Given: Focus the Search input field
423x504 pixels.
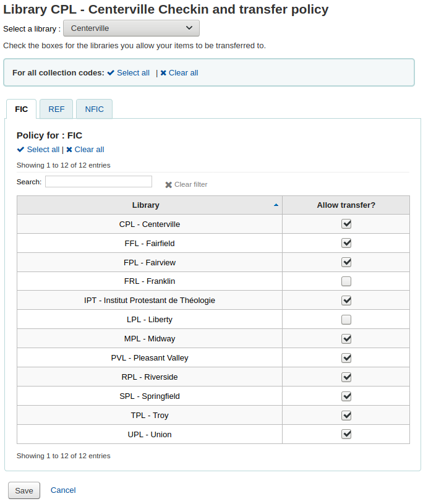Looking at the screenshot, I should (98, 182).
